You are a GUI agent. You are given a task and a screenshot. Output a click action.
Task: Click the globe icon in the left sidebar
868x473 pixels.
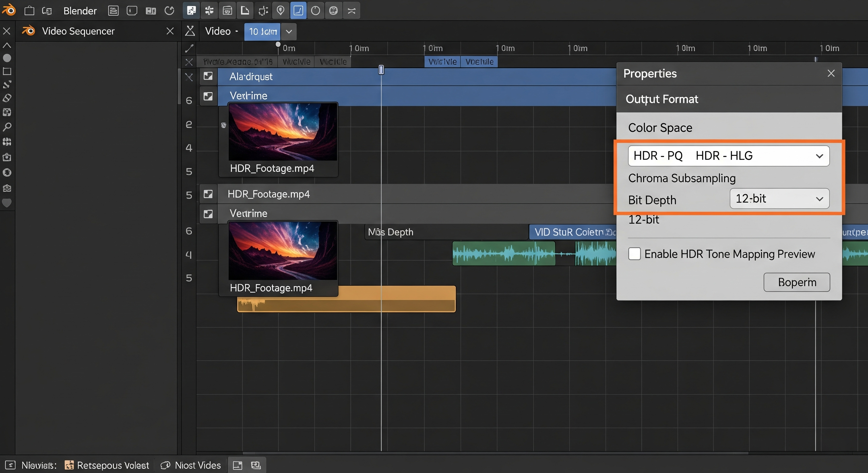pos(7,172)
